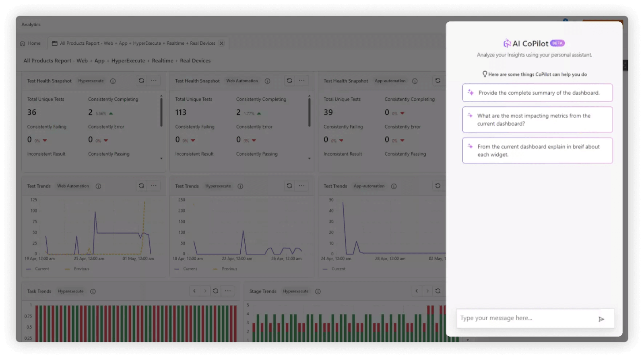
Task: Click info icon beside Test Health Snapshot Web Automation
Action: [x=267, y=81]
